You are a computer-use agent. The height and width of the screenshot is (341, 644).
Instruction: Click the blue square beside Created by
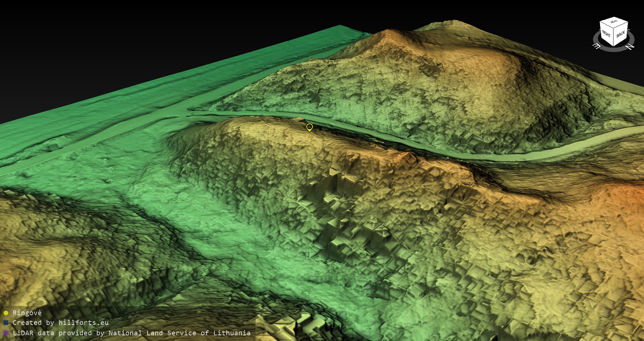(6, 323)
